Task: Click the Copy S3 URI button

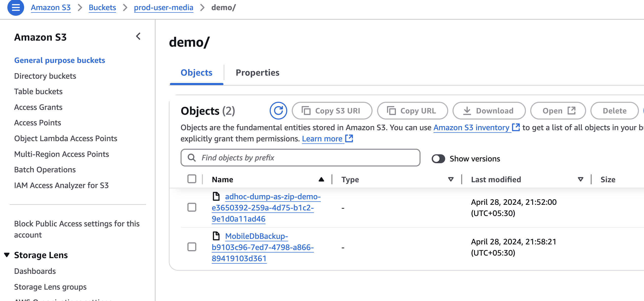Action: click(332, 111)
